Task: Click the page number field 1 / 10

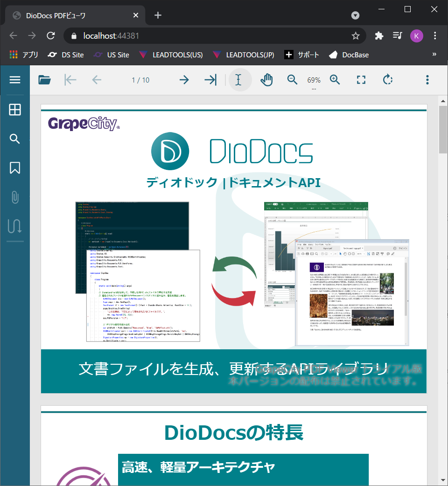Action: (140, 80)
